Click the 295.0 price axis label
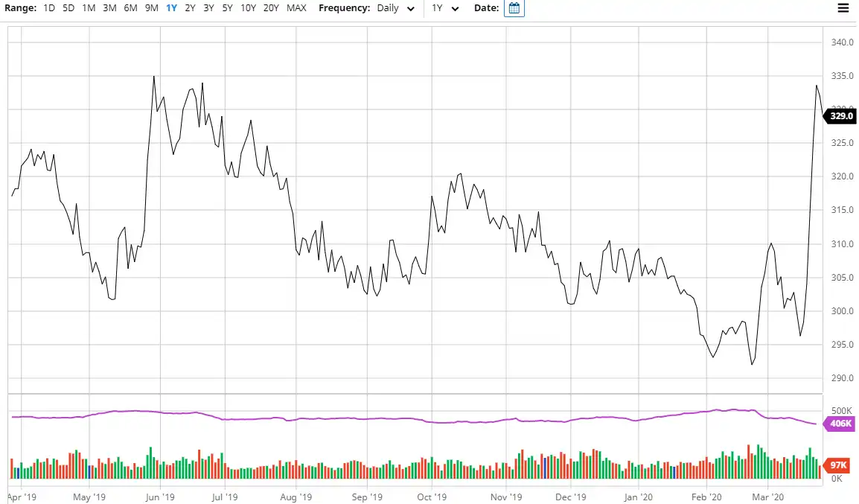 [842, 345]
